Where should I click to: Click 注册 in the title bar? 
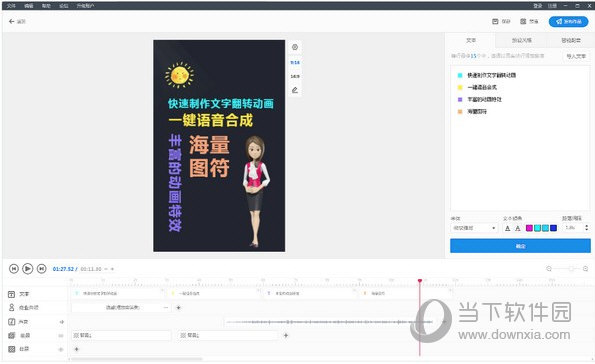552,6
